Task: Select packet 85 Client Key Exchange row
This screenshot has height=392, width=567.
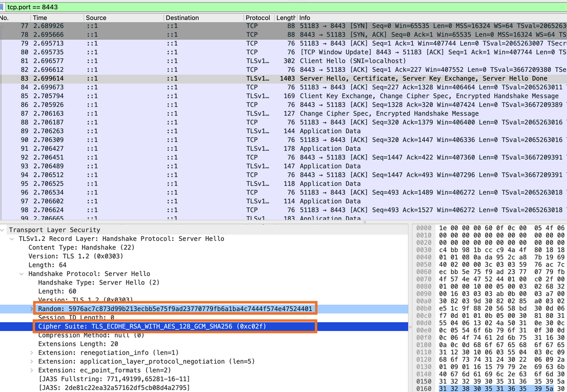Action: tap(283, 96)
